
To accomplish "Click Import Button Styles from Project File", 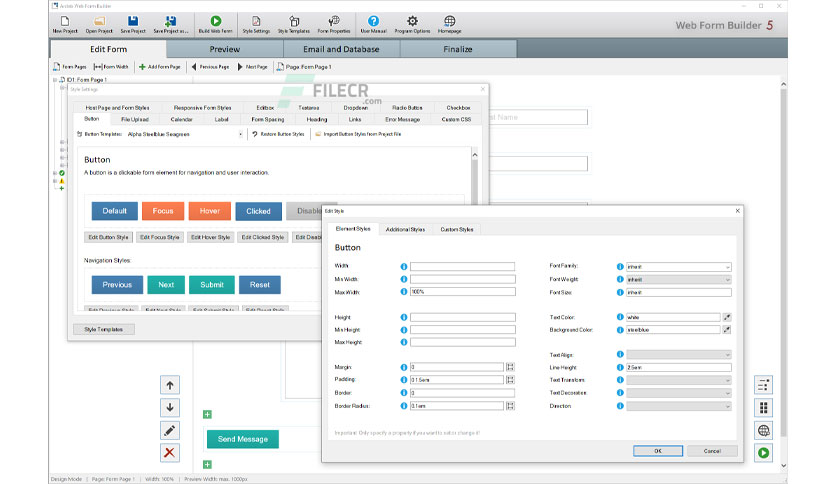I will coord(358,134).
